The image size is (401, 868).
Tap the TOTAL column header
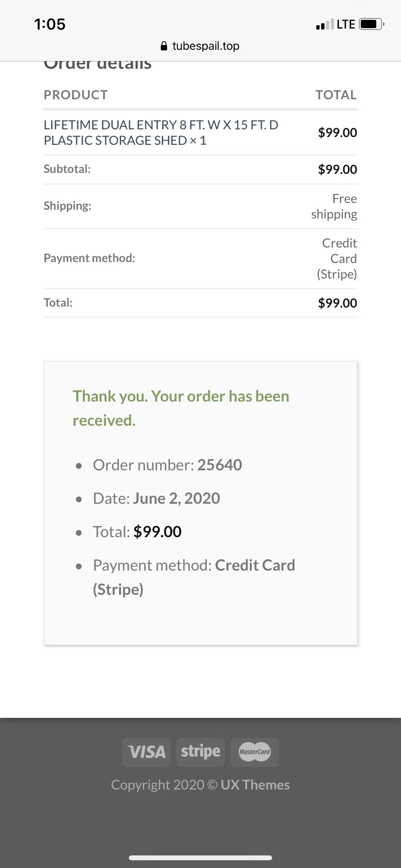click(336, 95)
